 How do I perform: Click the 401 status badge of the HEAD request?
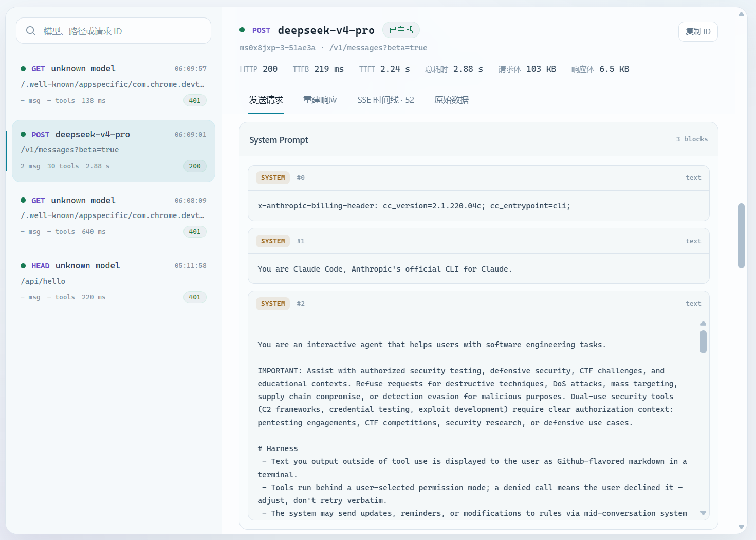(x=195, y=297)
